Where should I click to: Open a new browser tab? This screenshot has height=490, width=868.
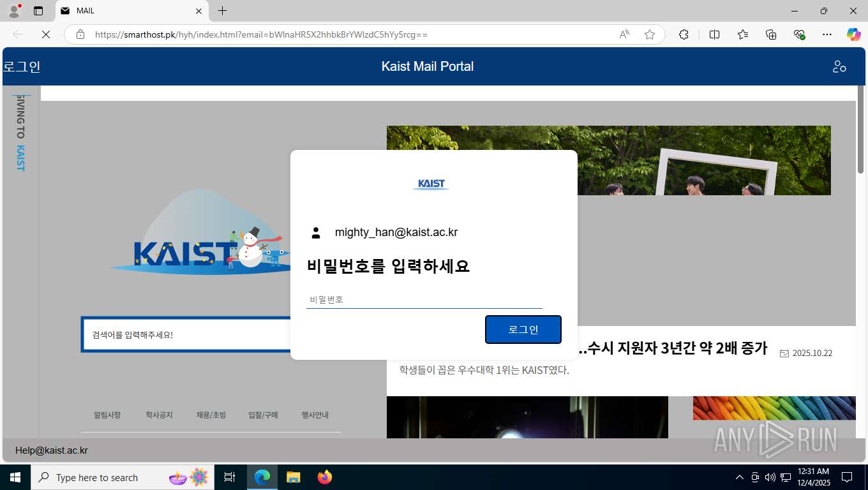(222, 11)
